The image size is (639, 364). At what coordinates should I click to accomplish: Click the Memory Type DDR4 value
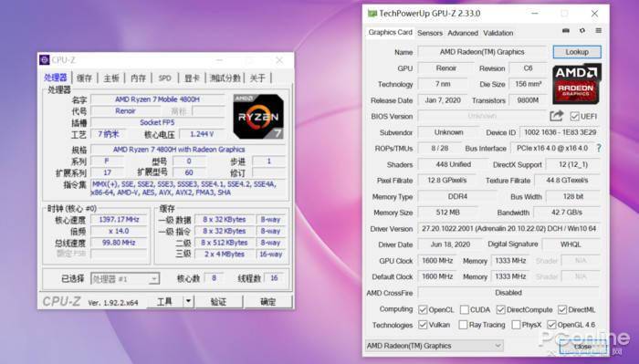457,197
